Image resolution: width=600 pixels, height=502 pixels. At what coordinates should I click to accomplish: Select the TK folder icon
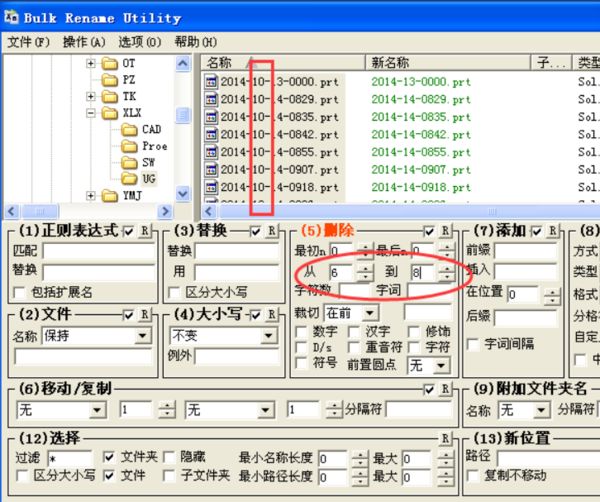point(109,96)
